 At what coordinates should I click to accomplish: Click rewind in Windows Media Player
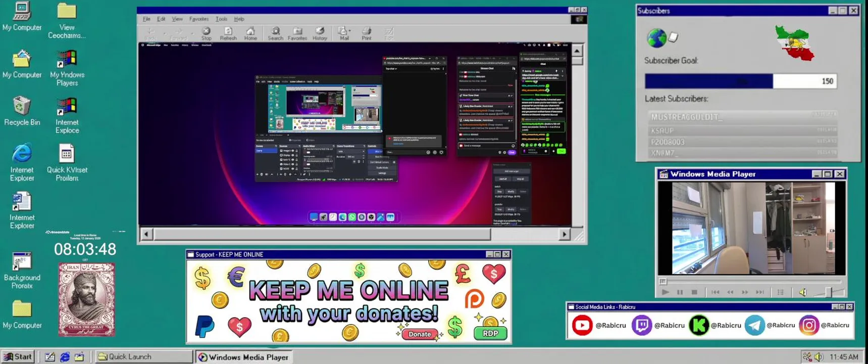pyautogui.click(x=730, y=292)
